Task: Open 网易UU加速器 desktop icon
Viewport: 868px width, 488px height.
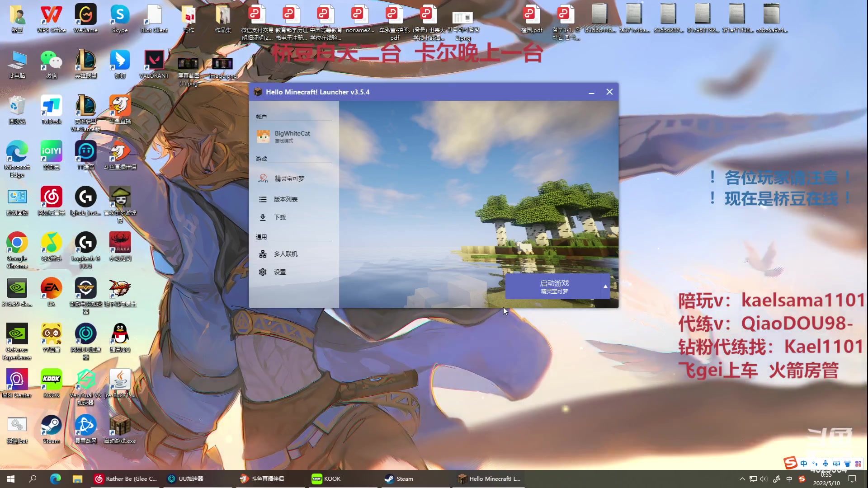Action: point(85,342)
